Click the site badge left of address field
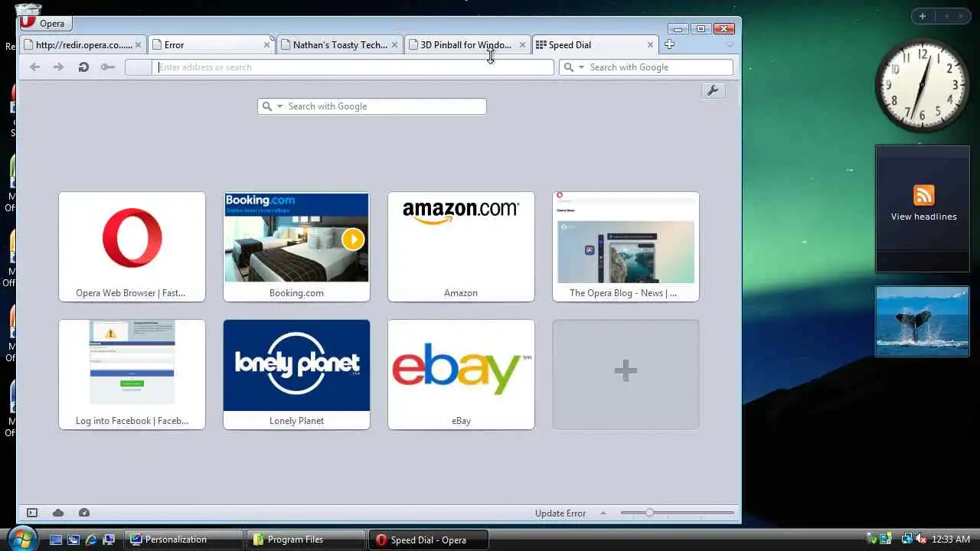The width and height of the screenshot is (980, 551). click(x=139, y=67)
